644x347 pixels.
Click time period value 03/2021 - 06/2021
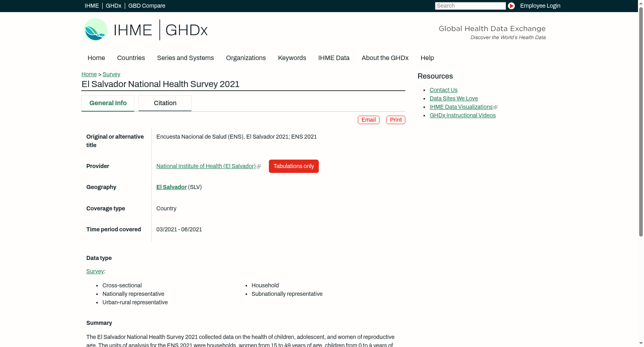point(179,229)
